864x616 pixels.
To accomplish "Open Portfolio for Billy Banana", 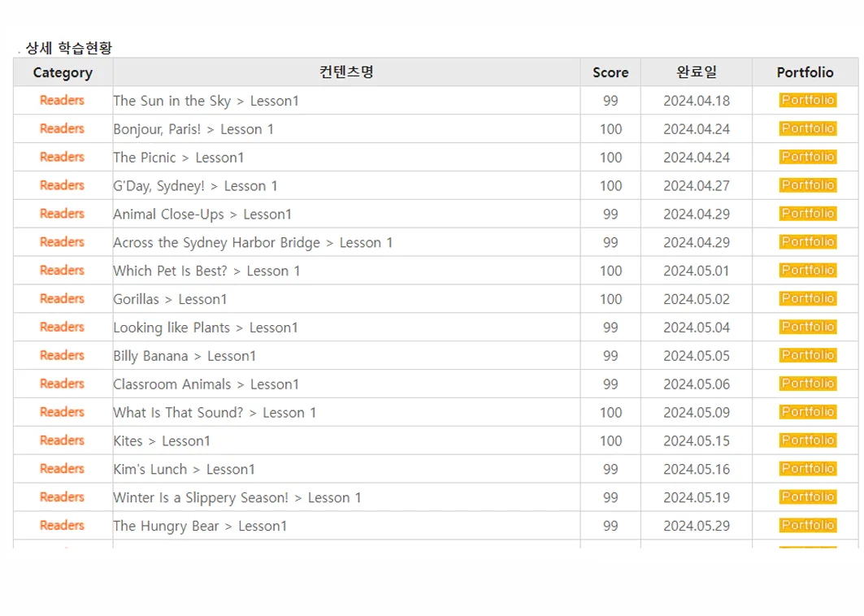I will [808, 355].
